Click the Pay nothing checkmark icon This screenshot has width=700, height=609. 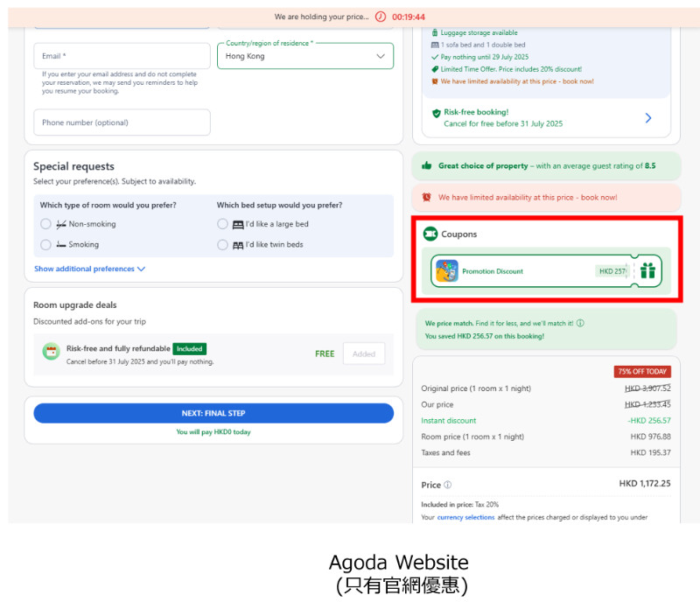pos(435,57)
